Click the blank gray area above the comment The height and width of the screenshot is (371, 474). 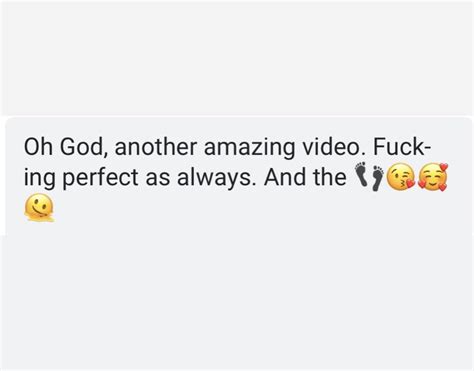click(237, 58)
